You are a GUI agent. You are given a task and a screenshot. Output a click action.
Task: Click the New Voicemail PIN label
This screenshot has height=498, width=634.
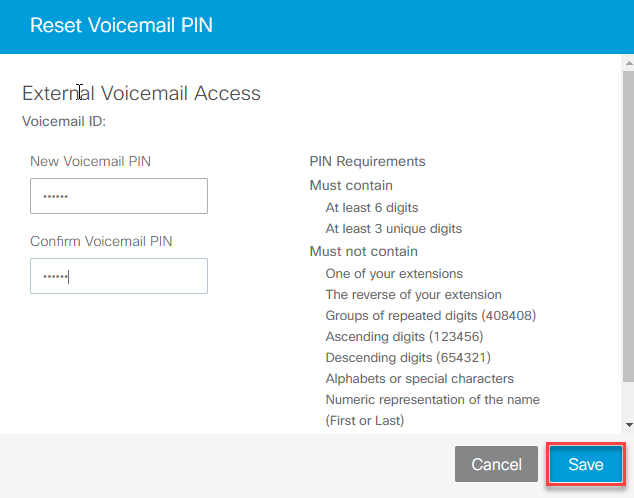(x=91, y=161)
